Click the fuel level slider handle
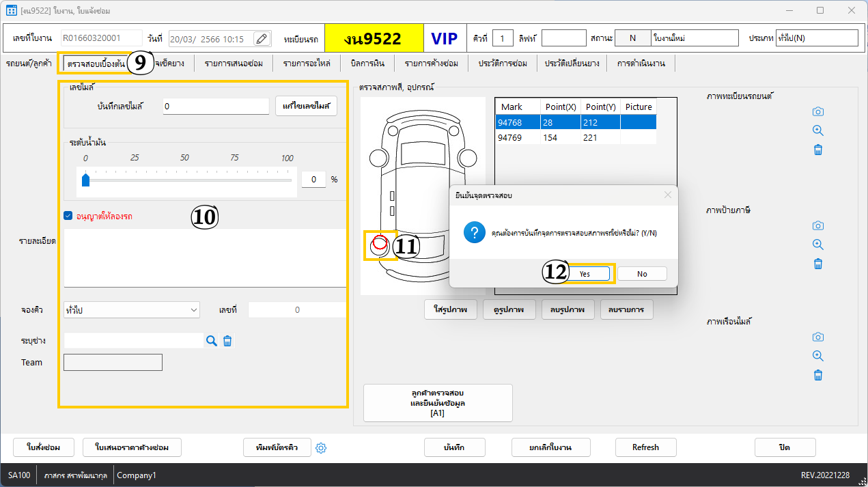Image resolution: width=868 pixels, height=487 pixels. [85, 180]
